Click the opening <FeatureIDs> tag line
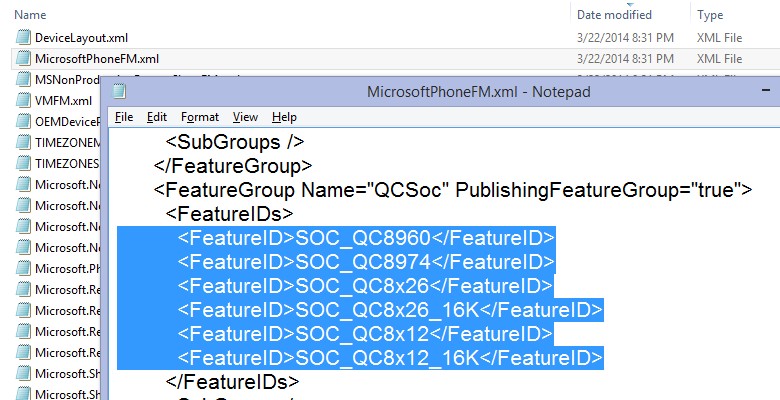Viewport: 780px width, 400px height. click(230, 213)
